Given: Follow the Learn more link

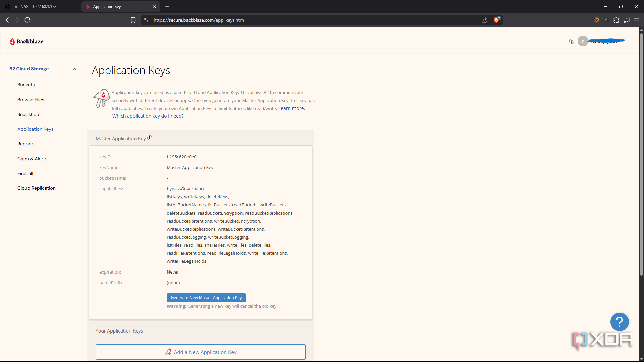Looking at the screenshot, I should click(291, 108).
